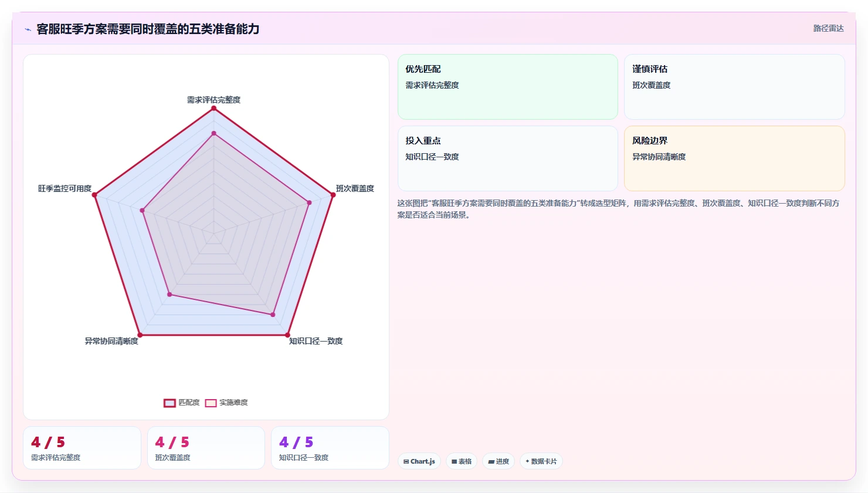868x493 pixels.
Task: Click the outer radar point at 旺季监控可用度
Action: click(x=94, y=195)
